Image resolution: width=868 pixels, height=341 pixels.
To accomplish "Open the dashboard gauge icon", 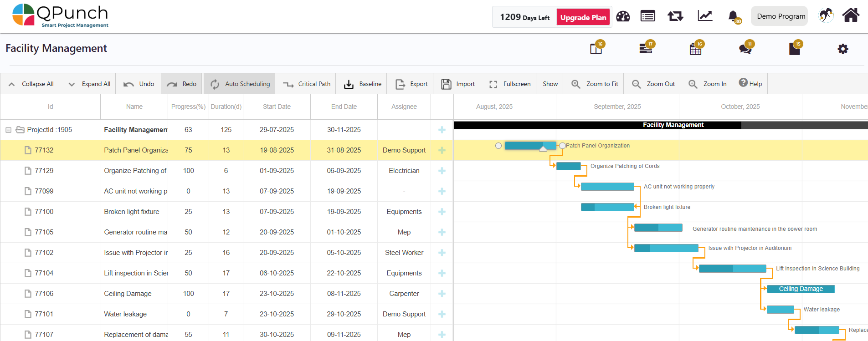I will [622, 16].
